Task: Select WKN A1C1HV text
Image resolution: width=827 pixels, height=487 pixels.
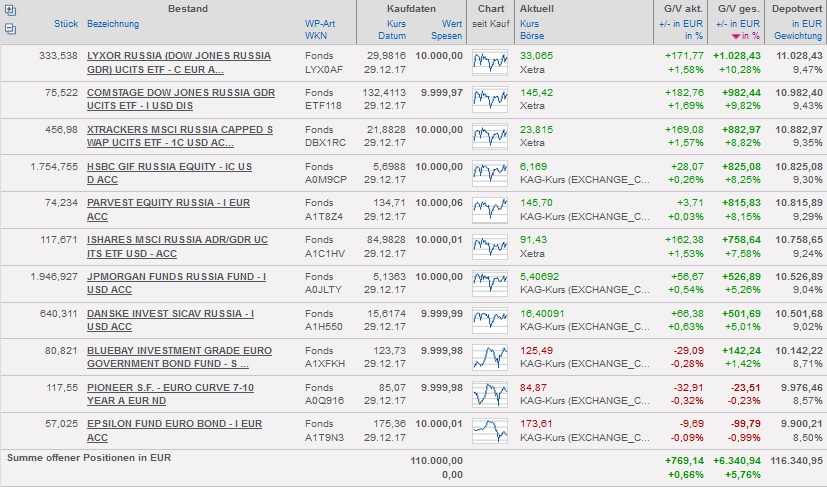Action: coord(324,253)
